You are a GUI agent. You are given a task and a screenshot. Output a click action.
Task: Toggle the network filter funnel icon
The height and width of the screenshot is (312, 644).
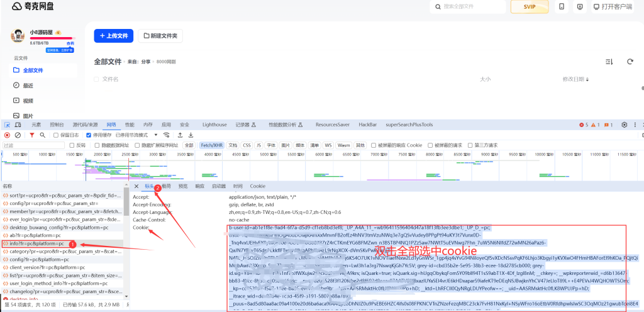[31, 135]
